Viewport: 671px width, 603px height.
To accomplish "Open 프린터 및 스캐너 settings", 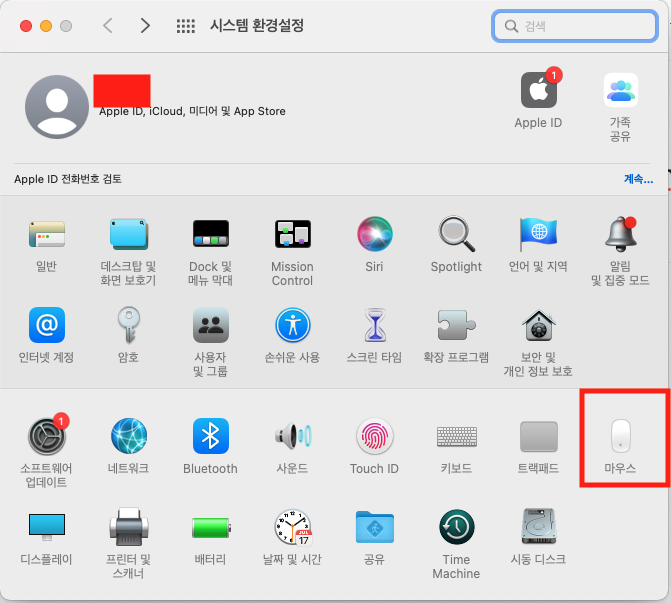I will click(128, 527).
